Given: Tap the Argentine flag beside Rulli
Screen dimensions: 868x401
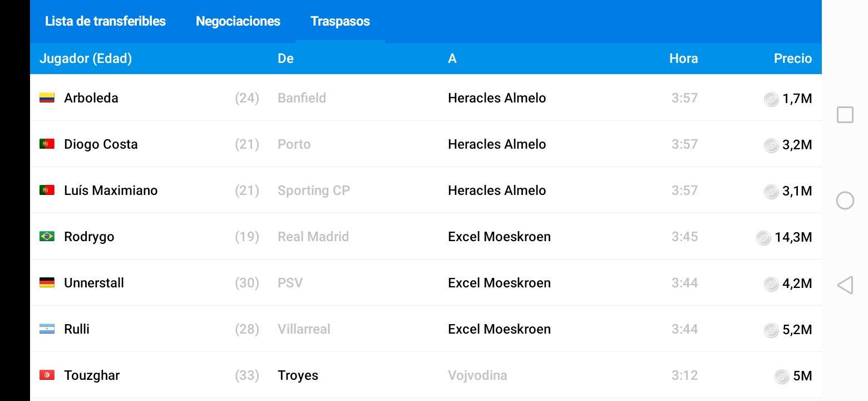Looking at the screenshot, I should [47, 329].
